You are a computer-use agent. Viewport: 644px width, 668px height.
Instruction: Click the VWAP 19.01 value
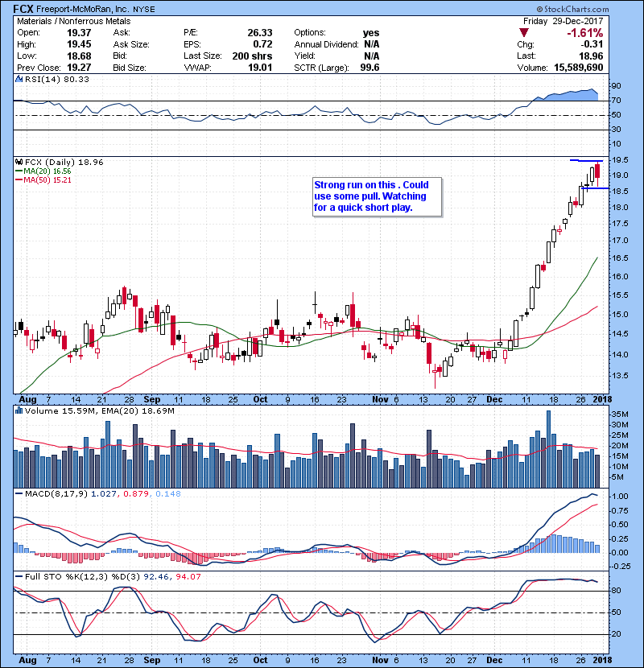tap(259, 68)
